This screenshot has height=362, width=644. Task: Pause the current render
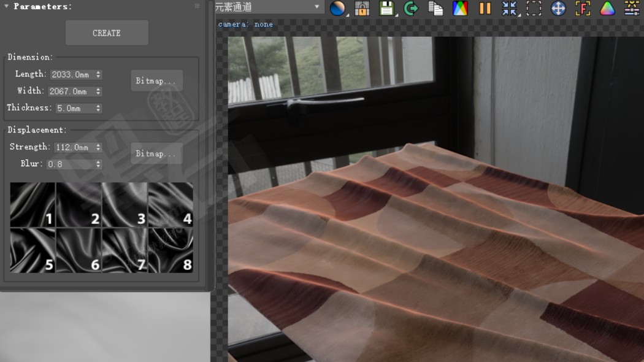[484, 9]
